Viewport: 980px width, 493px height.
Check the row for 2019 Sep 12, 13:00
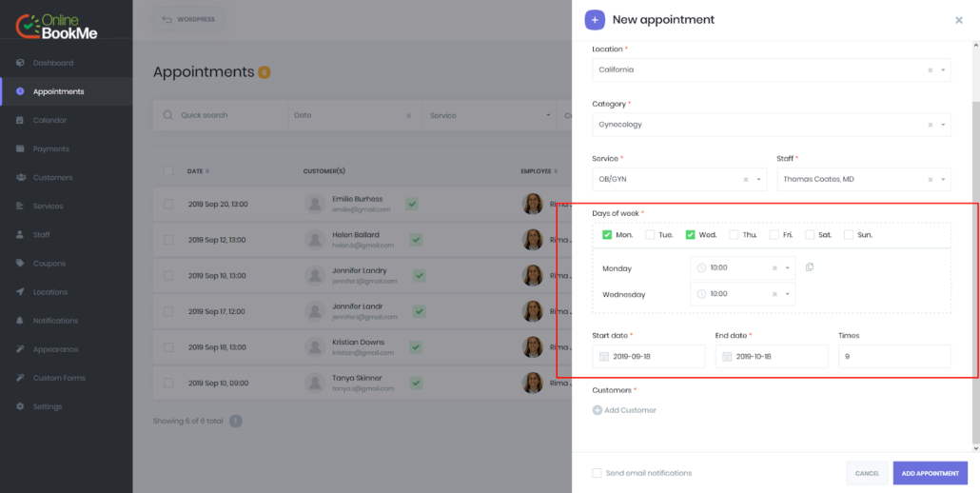pyautogui.click(x=168, y=239)
